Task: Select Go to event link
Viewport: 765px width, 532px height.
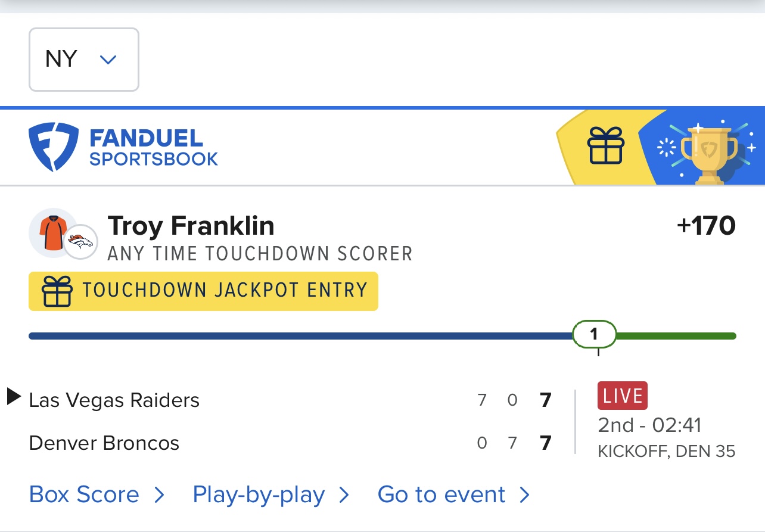Action: pos(441,495)
